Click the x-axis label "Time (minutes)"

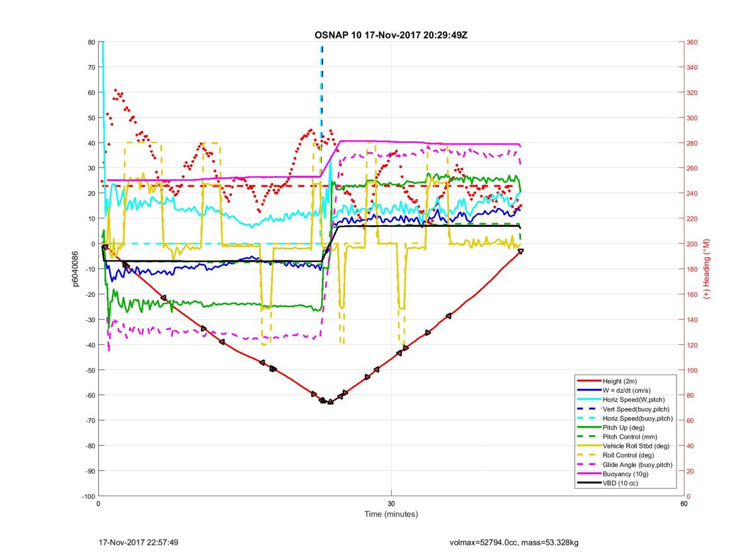pyautogui.click(x=391, y=514)
